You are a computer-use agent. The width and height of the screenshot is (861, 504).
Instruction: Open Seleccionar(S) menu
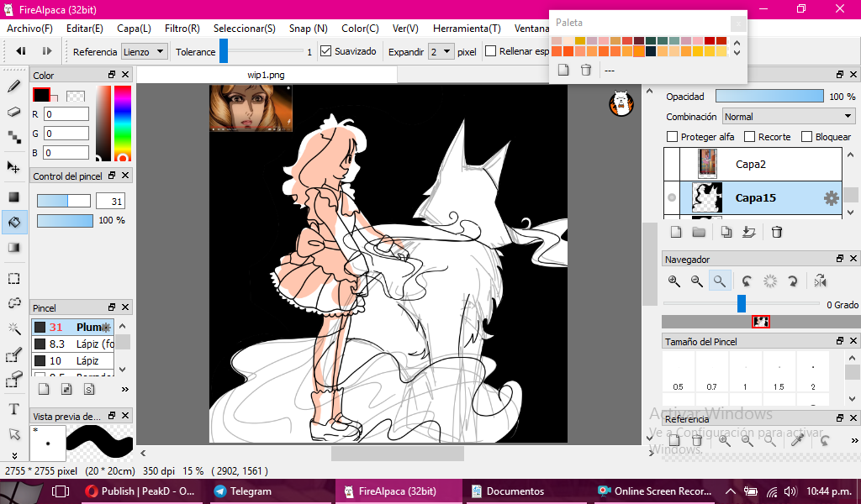coord(245,29)
